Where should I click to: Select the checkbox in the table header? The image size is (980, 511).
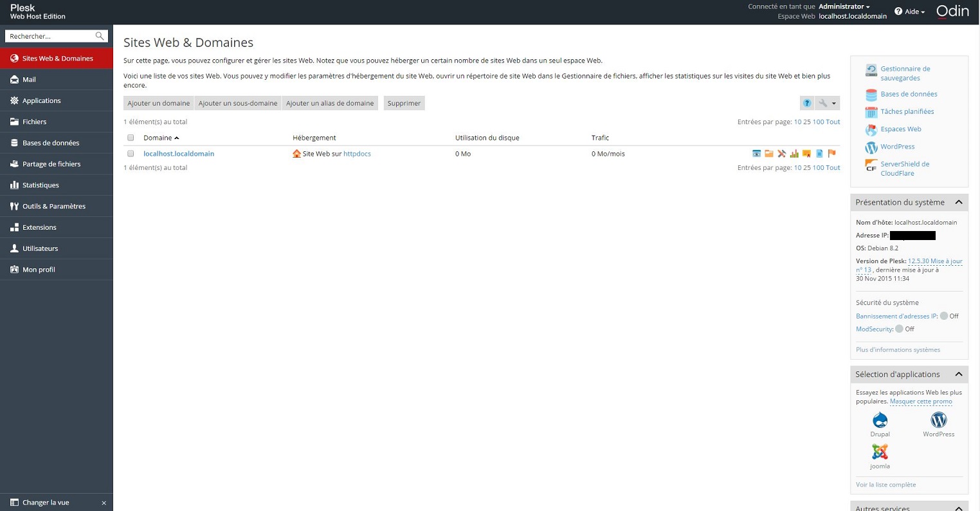pos(131,137)
